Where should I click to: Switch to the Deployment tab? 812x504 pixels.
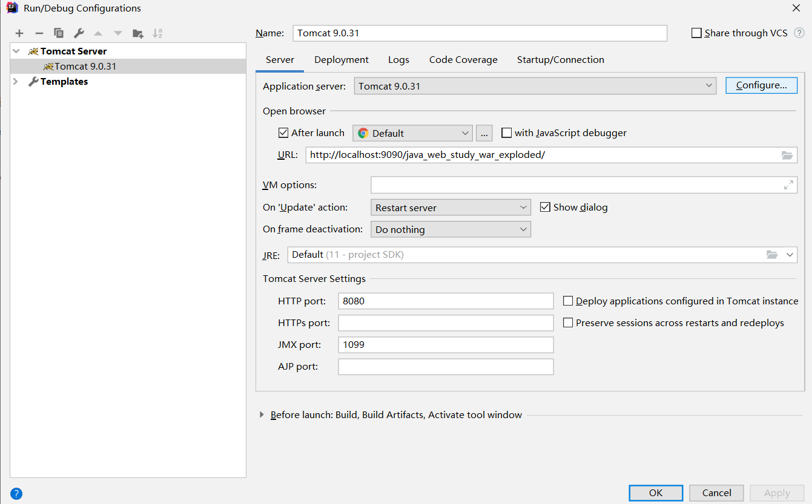341,59
